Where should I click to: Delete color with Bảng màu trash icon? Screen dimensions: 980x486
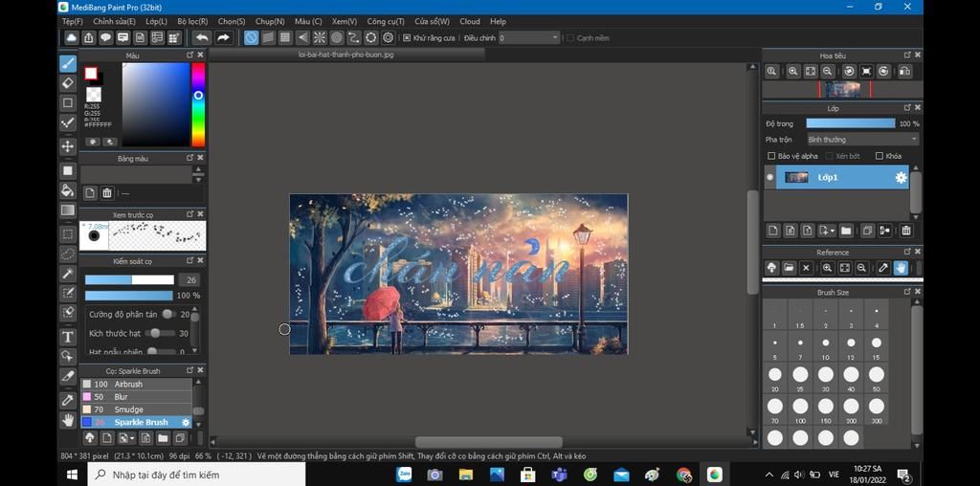click(107, 193)
